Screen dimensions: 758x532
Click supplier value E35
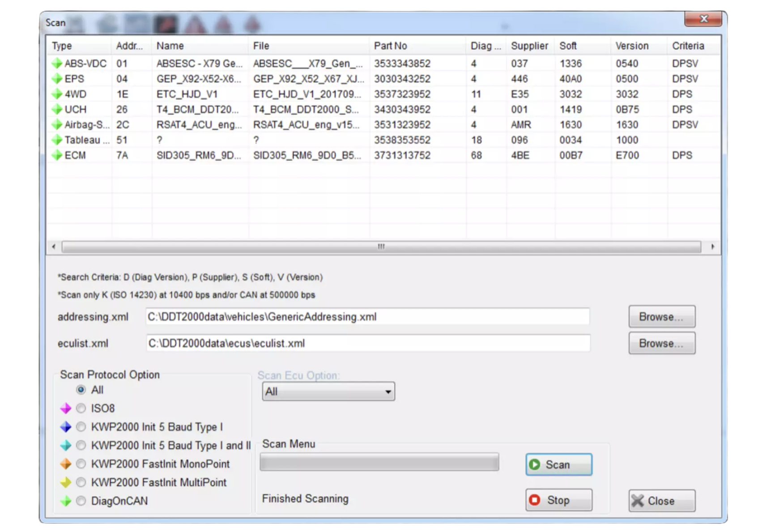coord(520,94)
